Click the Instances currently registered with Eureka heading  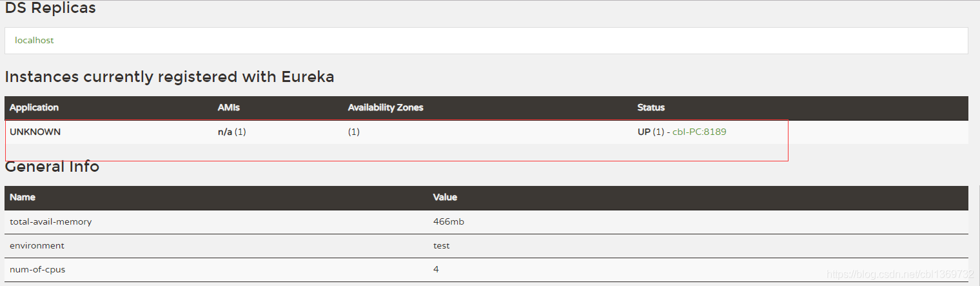coord(169,77)
